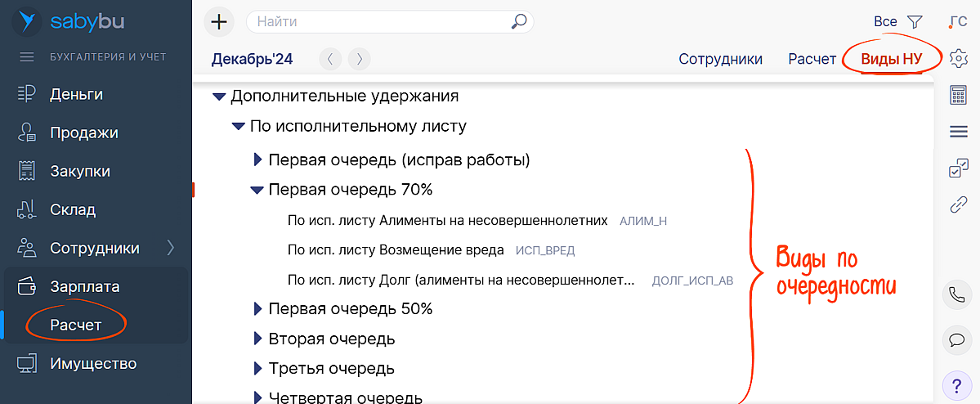This screenshot has width=980, height=404.
Task: Switch to Сотрудники tab
Action: 720,59
